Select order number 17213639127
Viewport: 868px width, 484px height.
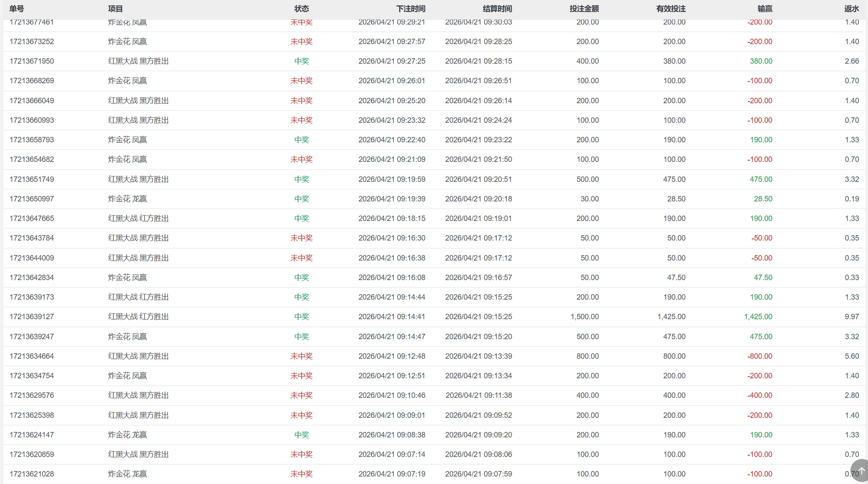(x=32, y=317)
